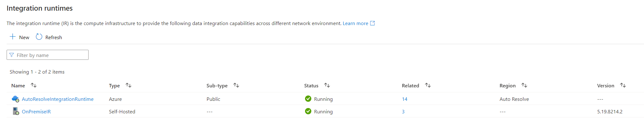Click the AutoResolveIntegrationRuntime cloud icon
Viewport: 644px width, 129px height.
click(x=15, y=99)
